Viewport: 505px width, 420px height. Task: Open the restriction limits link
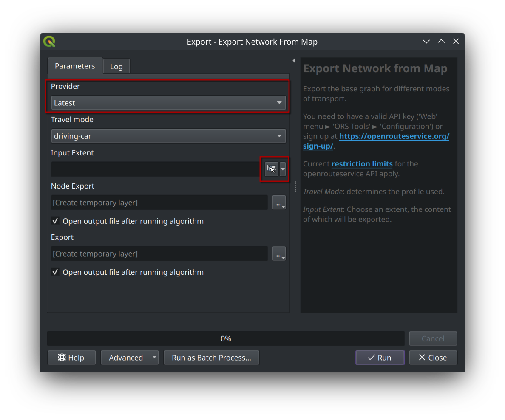[x=362, y=164]
